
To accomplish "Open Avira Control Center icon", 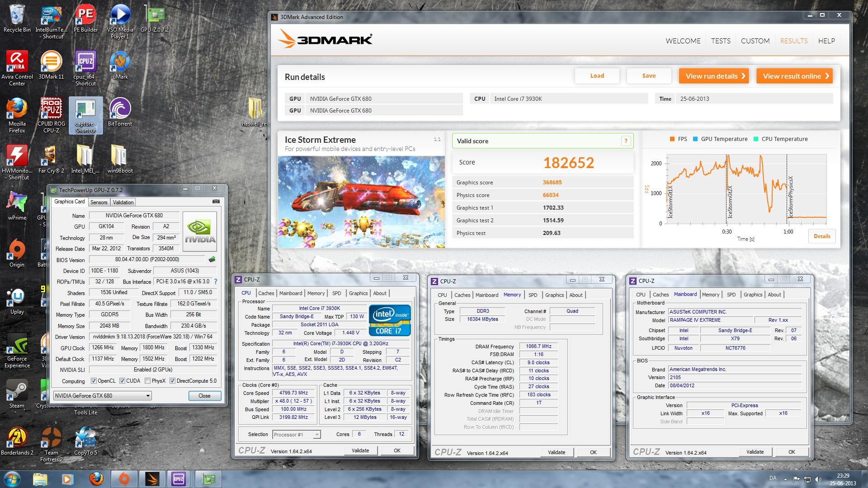I will pyautogui.click(x=17, y=68).
